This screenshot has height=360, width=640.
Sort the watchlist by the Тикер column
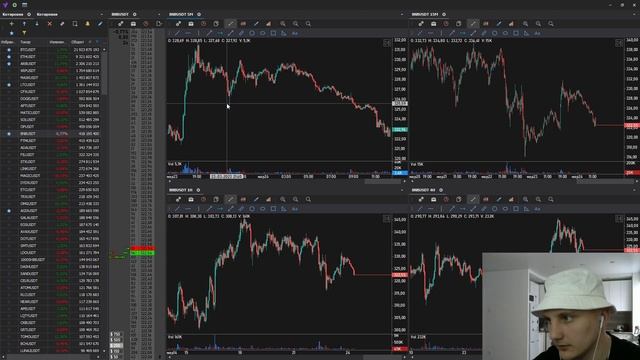(25, 42)
